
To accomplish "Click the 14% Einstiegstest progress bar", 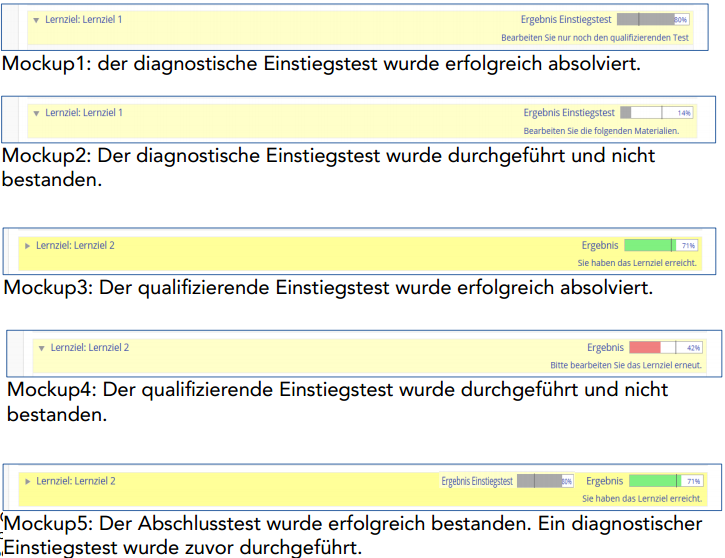I will 656,113.
